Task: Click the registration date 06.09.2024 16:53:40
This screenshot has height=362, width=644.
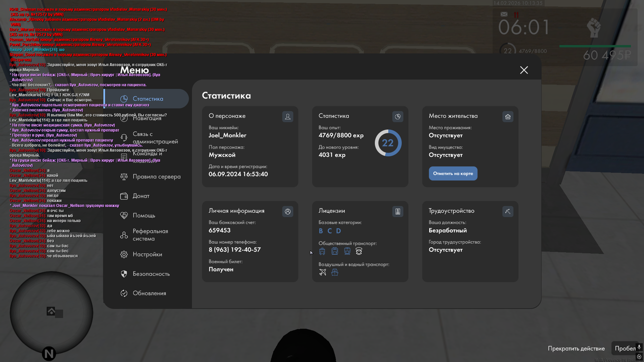Action: (x=238, y=174)
